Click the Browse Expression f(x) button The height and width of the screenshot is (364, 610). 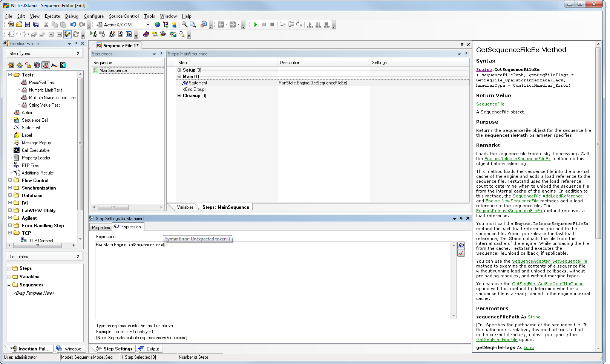click(461, 245)
